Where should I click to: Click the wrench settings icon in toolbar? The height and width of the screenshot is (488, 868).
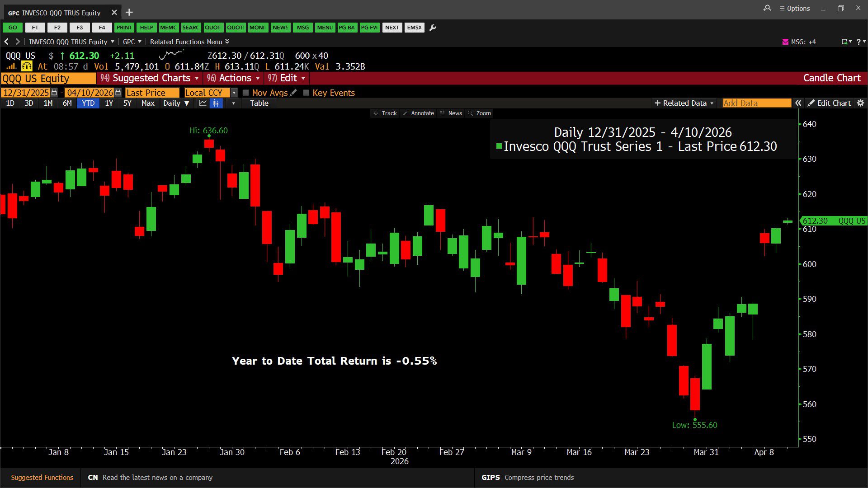pos(433,28)
